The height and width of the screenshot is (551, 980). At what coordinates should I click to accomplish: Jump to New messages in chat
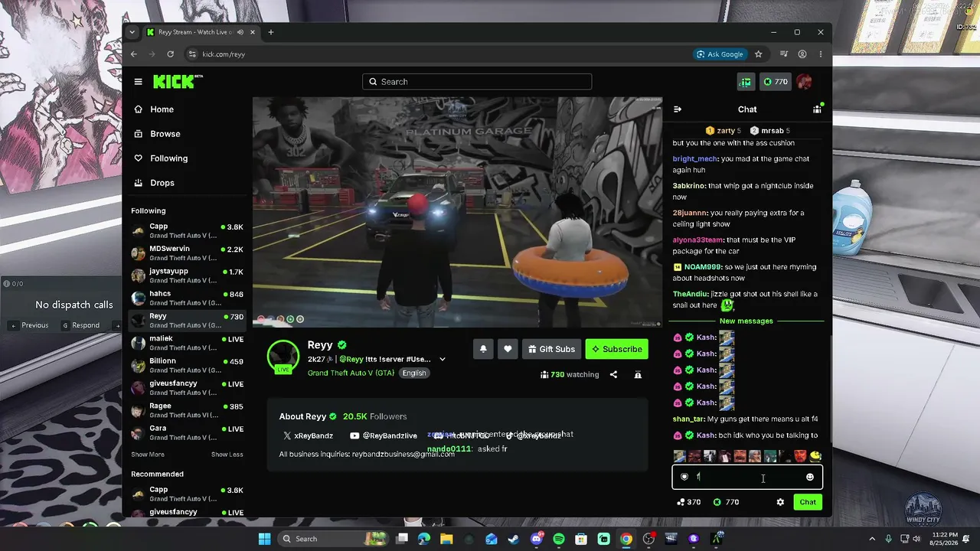[746, 321]
